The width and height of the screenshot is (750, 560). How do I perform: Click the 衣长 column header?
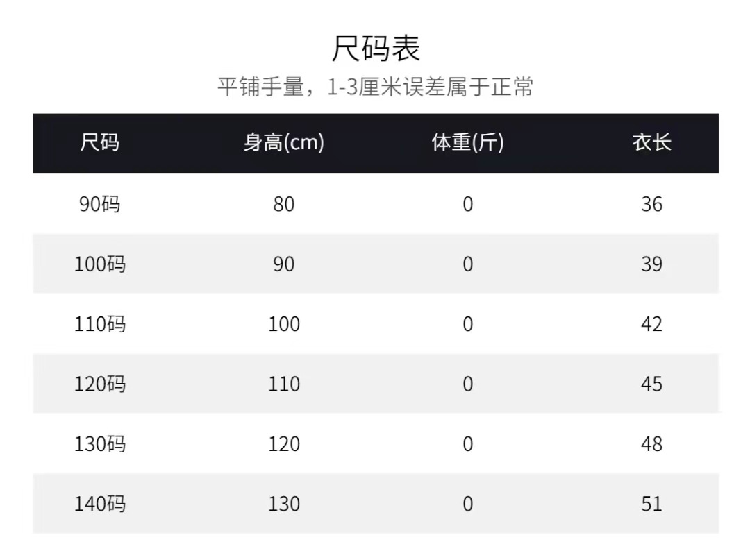tap(651, 143)
